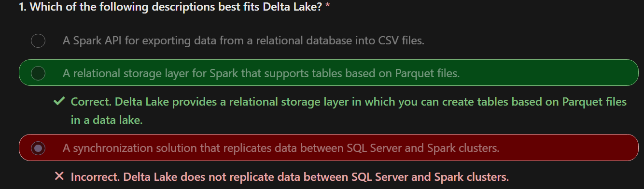Click the 'A relational storage layer for Spark' option text
This screenshot has height=189, width=644.
[261, 73]
